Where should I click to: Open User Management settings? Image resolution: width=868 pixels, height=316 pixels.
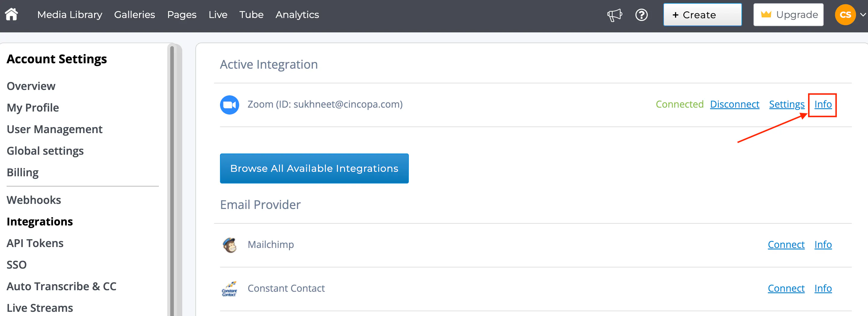55,129
